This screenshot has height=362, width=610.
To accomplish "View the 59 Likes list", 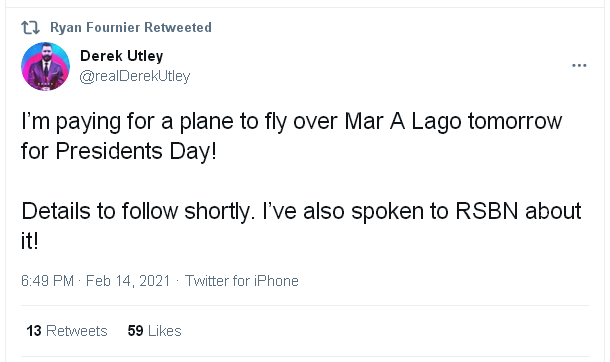I will point(154,331).
